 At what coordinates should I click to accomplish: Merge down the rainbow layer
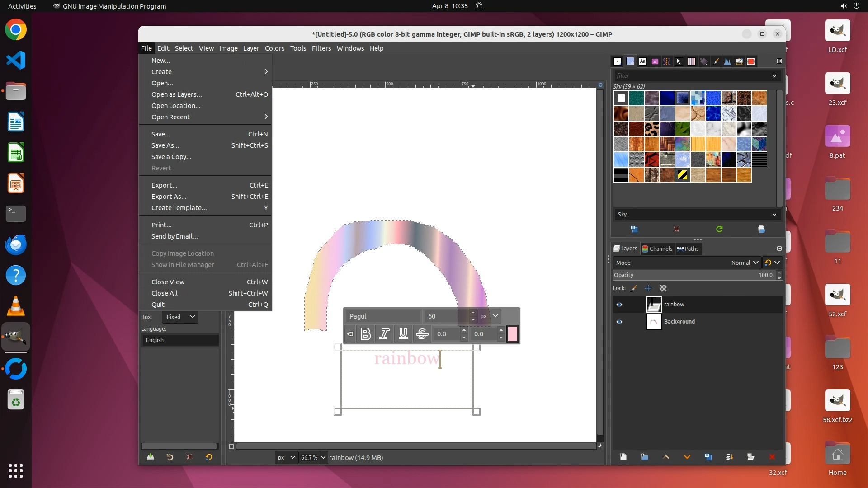tap(729, 457)
